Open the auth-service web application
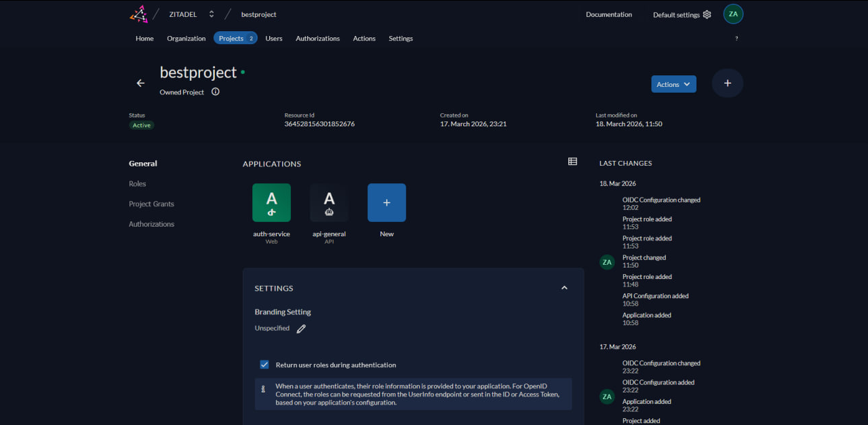This screenshot has height=425, width=868. [x=271, y=202]
